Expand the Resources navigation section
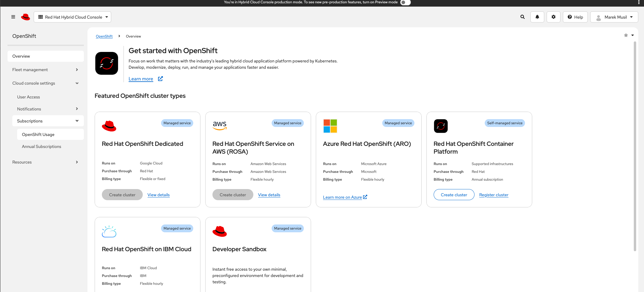The image size is (644, 292). point(45,162)
